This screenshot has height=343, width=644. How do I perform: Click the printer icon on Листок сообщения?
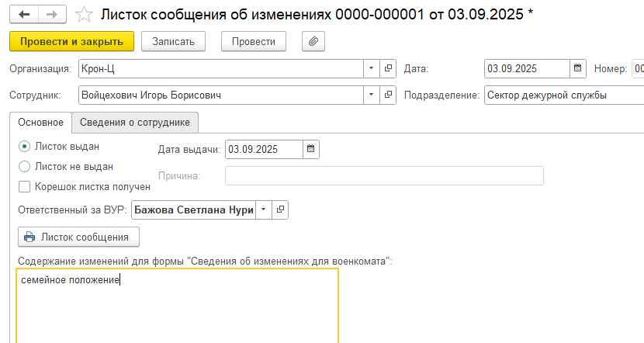tap(29, 237)
